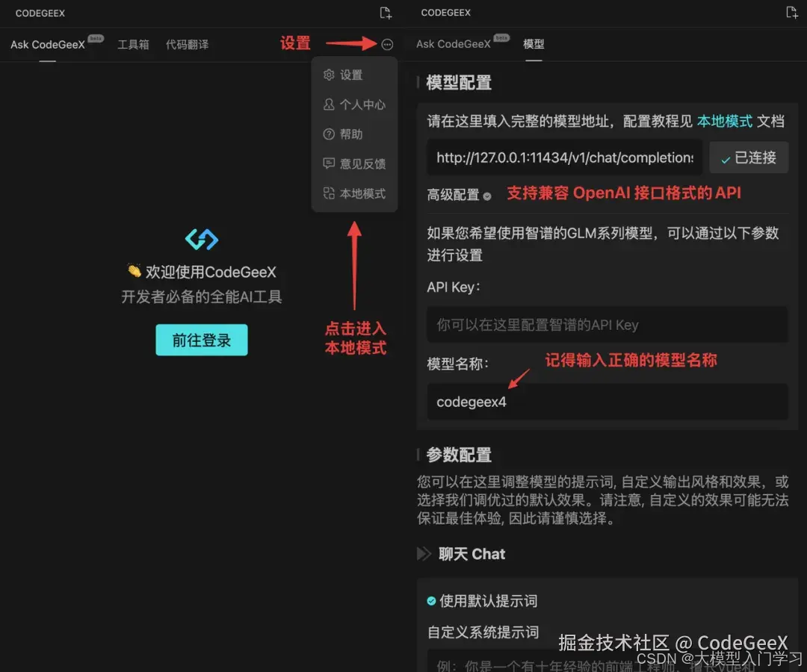
Task: Open the more options ellipsis menu
Action: [387, 45]
